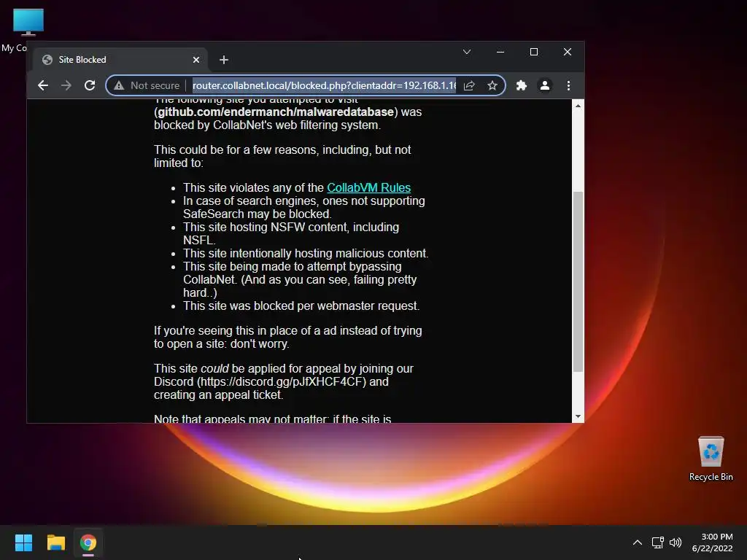
Task: Share this page via the address bar icon
Action: 469,86
